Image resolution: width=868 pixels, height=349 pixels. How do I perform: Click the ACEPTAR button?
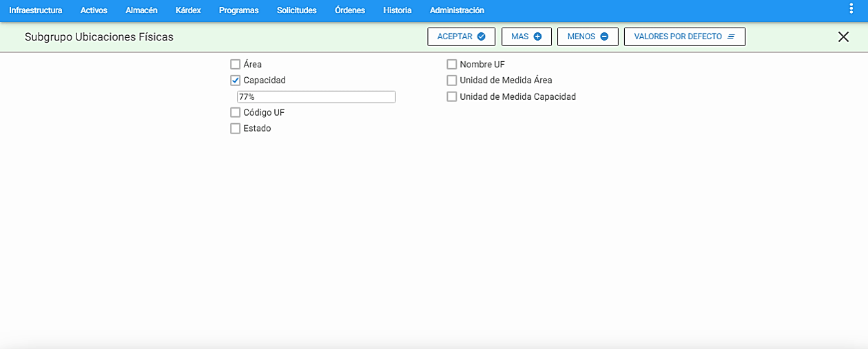click(x=462, y=36)
